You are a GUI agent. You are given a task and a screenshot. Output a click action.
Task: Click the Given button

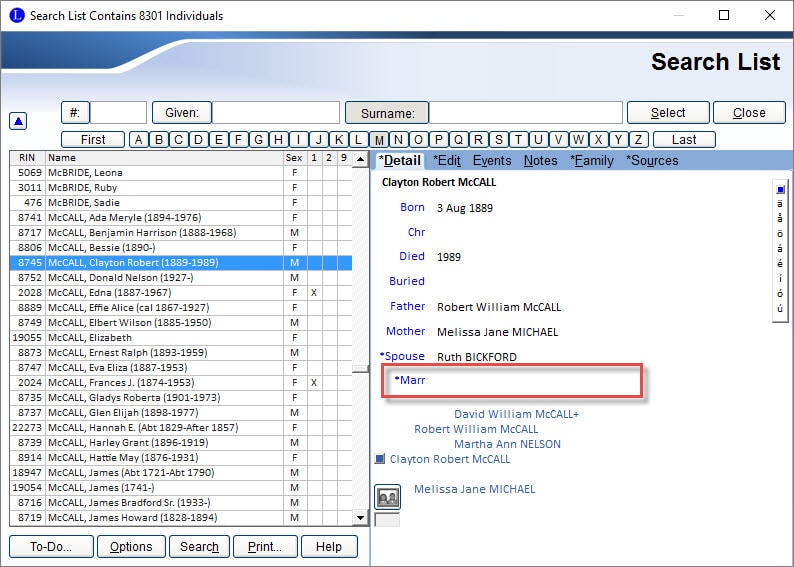pyautogui.click(x=182, y=112)
